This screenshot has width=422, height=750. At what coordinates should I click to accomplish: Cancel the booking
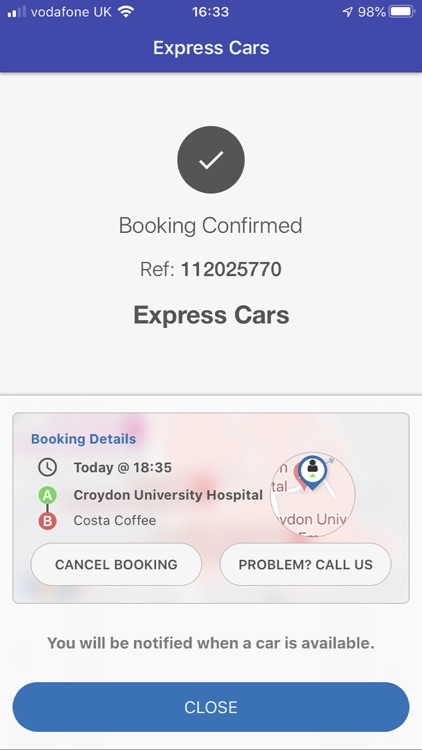[116, 564]
